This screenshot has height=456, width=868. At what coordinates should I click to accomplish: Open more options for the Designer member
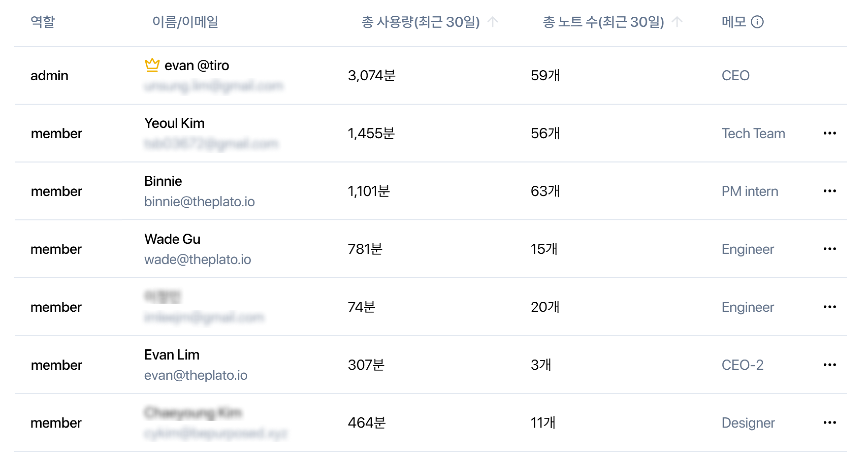(x=829, y=423)
